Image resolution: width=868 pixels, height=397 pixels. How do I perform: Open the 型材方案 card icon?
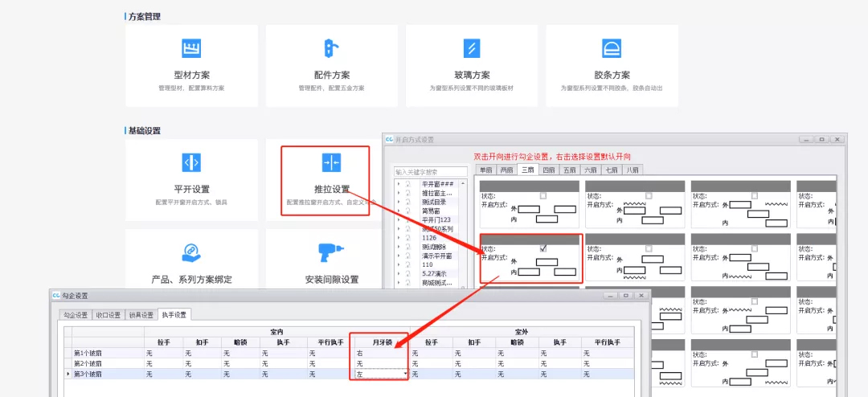[191, 49]
